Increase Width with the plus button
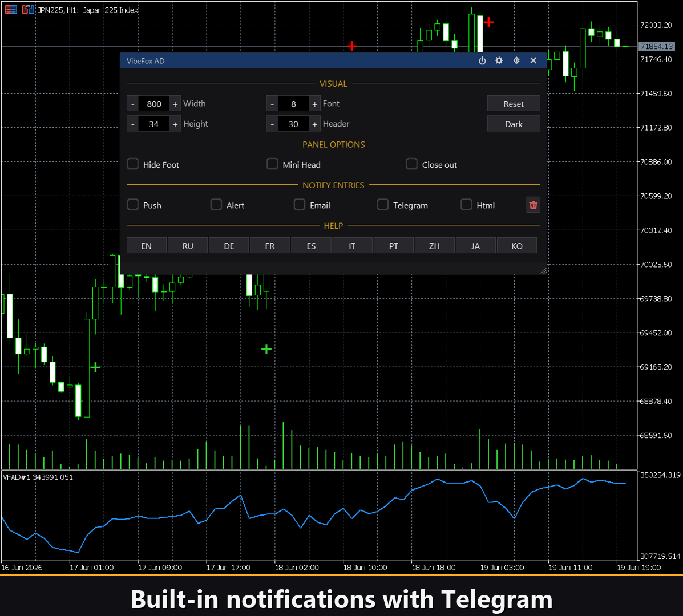The height and width of the screenshot is (616, 683). (175, 104)
